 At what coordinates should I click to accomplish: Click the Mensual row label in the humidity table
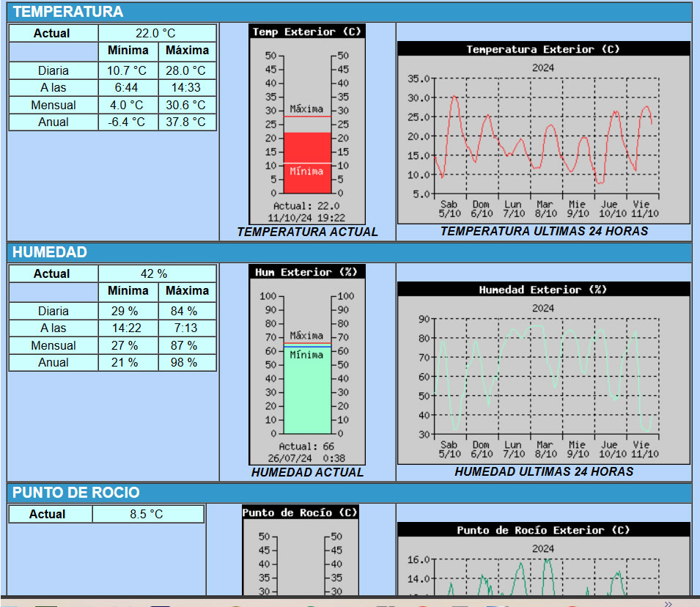(53, 345)
